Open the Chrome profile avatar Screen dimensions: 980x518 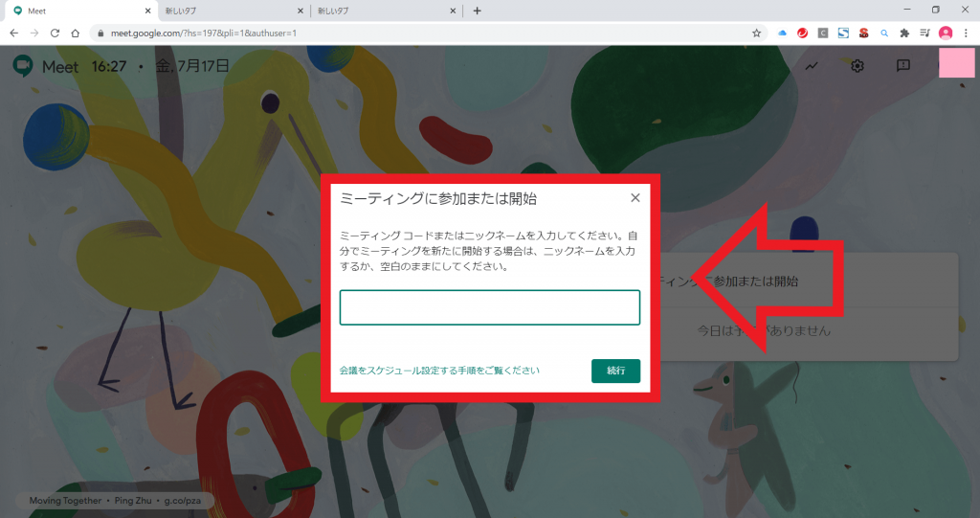coord(946,34)
